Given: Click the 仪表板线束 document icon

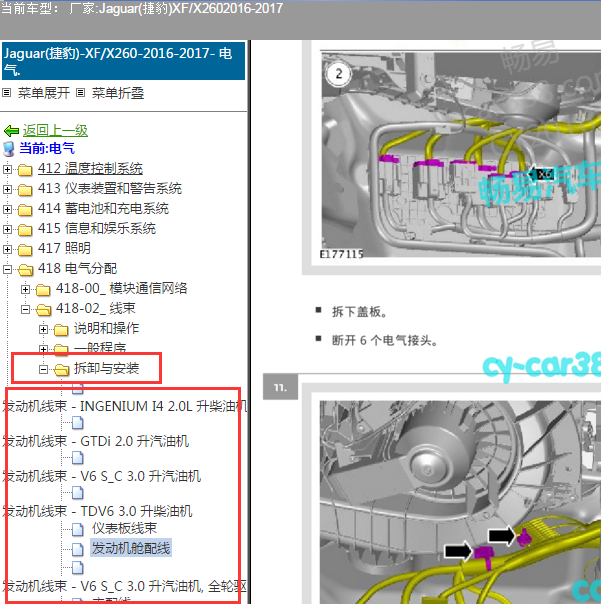Looking at the screenshot, I should coord(77,530).
